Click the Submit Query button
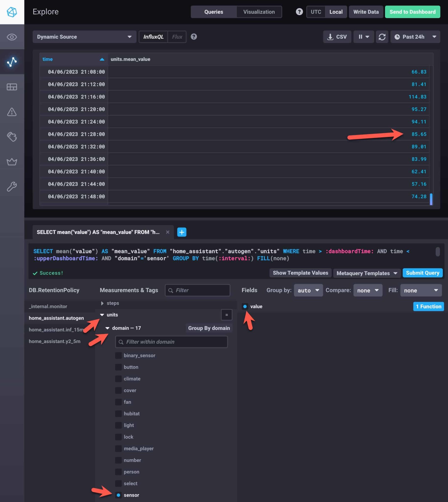 tap(423, 273)
